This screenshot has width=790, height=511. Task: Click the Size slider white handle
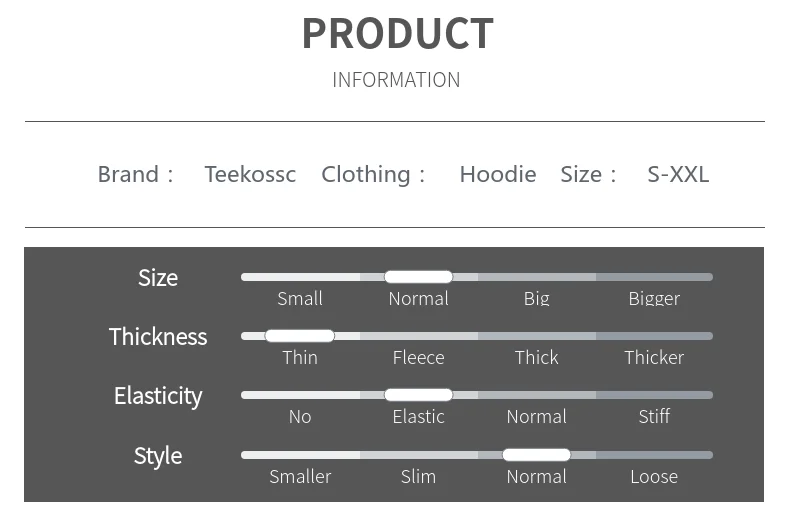coord(418,277)
